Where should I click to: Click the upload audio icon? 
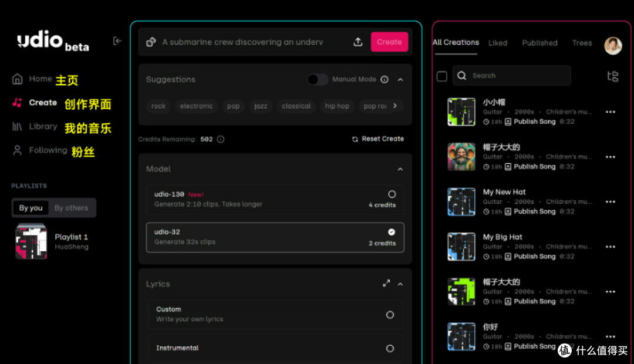(358, 42)
